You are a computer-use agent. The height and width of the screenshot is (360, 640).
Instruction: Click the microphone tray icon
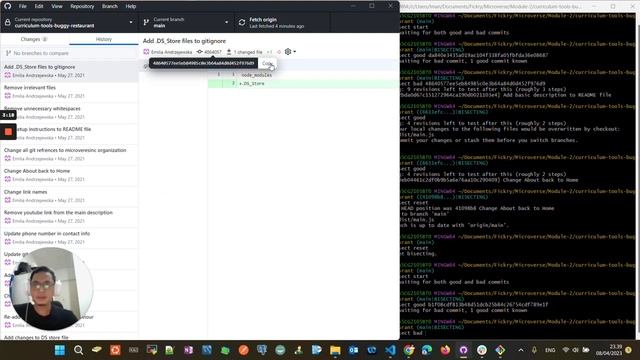click(534, 350)
